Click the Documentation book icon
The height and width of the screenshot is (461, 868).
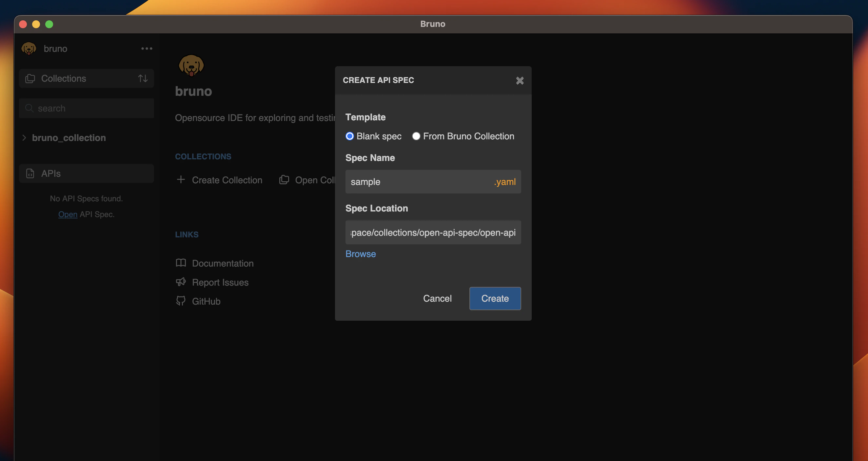click(x=181, y=263)
